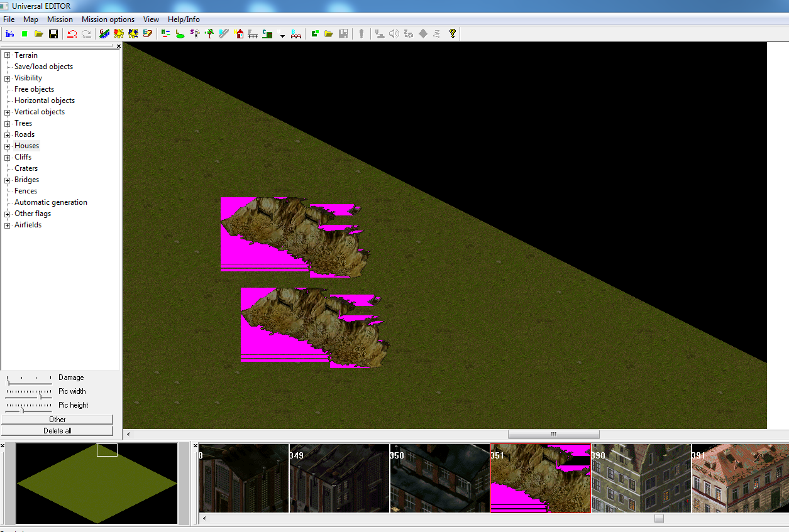
Task: Click the Pic height slider
Action: [x=29, y=407]
